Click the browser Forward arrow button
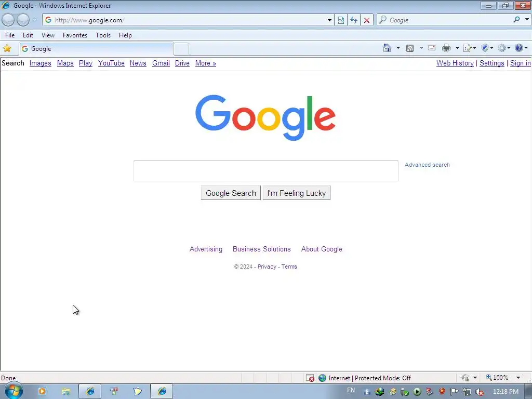 23,20
